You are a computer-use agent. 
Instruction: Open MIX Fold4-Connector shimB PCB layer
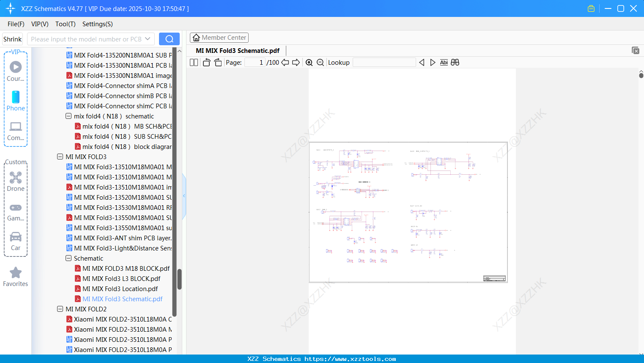tap(123, 96)
